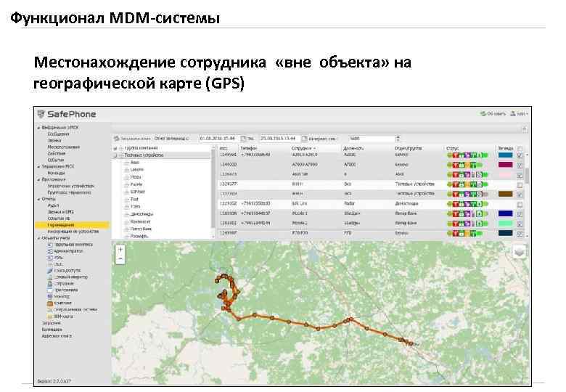This screenshot has height=392, width=566.
Task: Click the Сотрудник person icon in sidebar
Action: (x=50, y=283)
